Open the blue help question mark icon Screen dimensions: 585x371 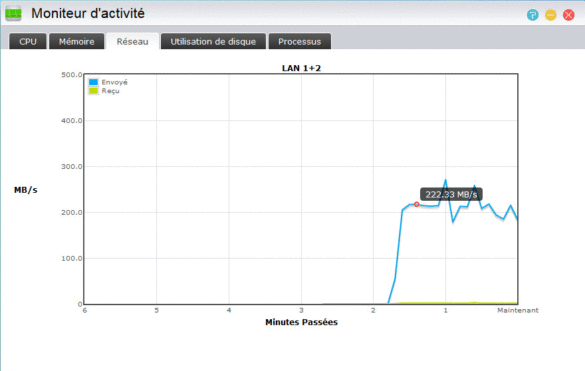coord(533,15)
